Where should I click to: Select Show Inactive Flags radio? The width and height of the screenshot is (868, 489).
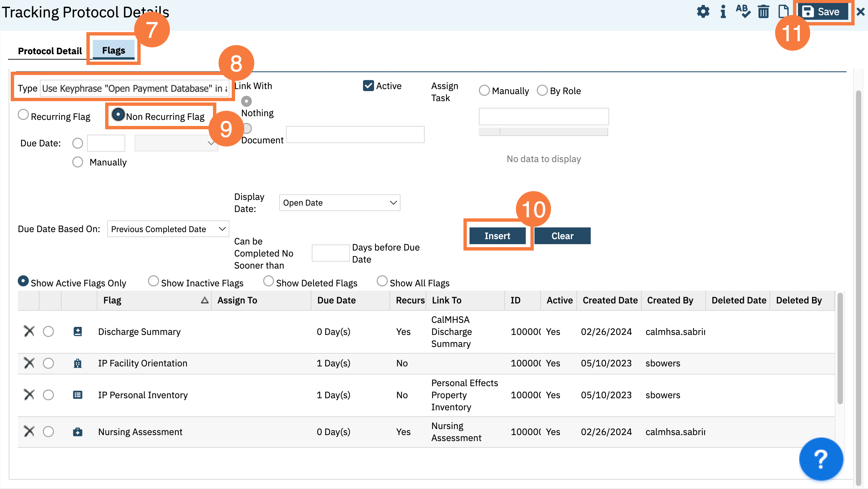click(153, 281)
